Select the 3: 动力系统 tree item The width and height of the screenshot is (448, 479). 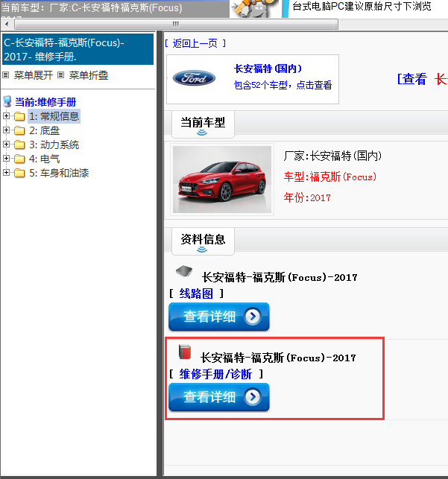(54, 145)
